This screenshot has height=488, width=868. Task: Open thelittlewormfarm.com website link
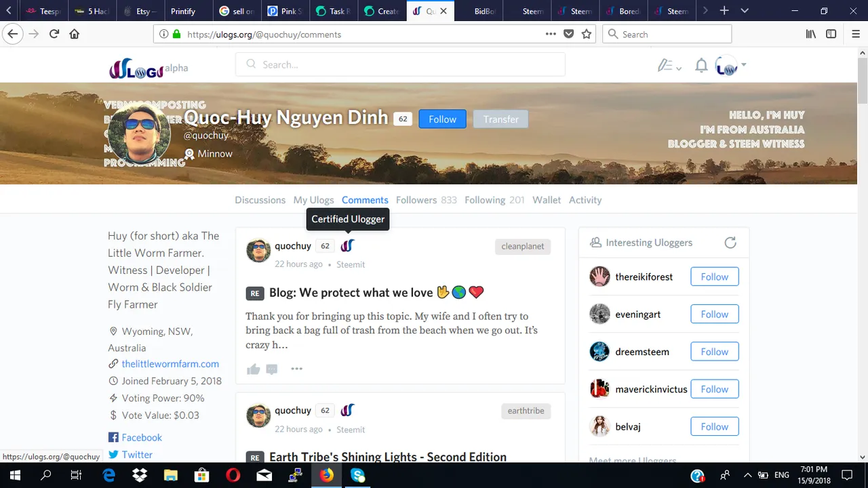170,364
